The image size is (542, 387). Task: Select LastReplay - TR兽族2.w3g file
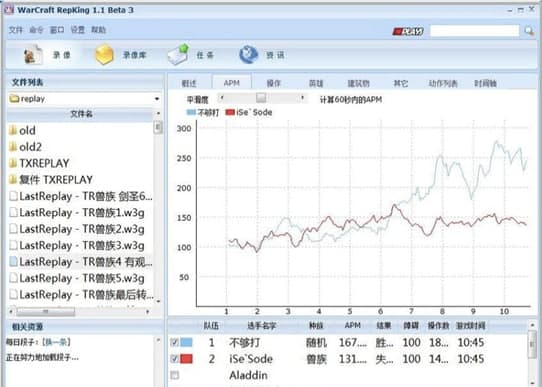pos(77,229)
